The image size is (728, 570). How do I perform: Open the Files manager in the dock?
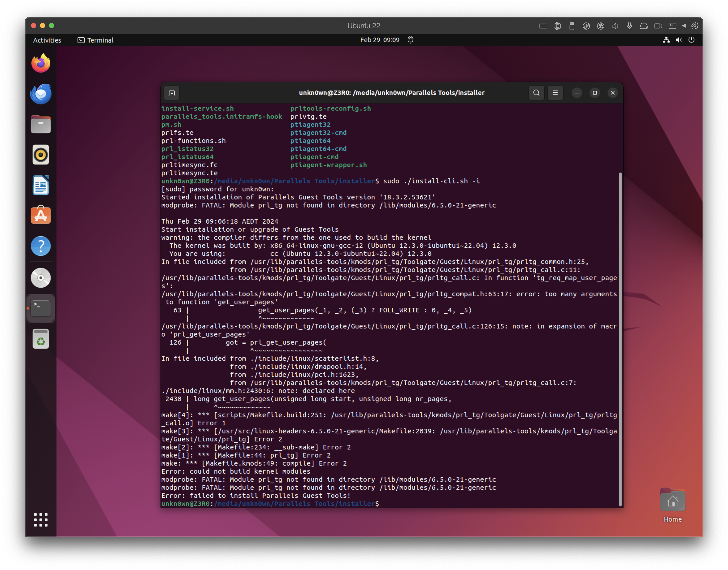[x=40, y=124]
